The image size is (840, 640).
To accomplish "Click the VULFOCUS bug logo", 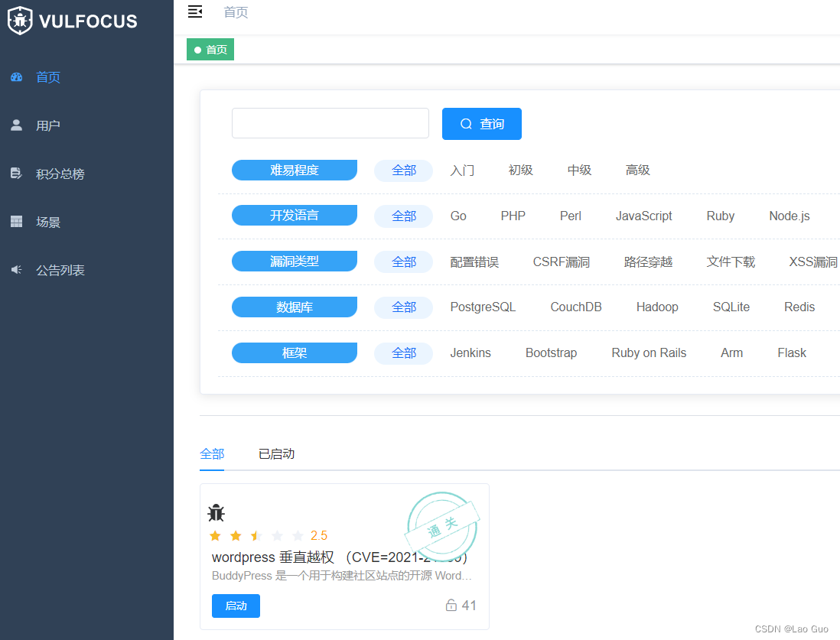I will 21,21.
